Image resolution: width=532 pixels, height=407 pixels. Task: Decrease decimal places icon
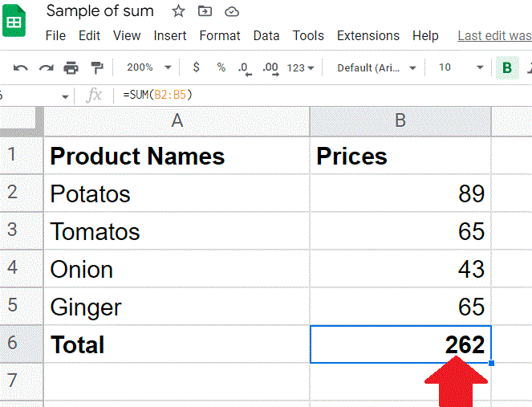pyautogui.click(x=245, y=68)
